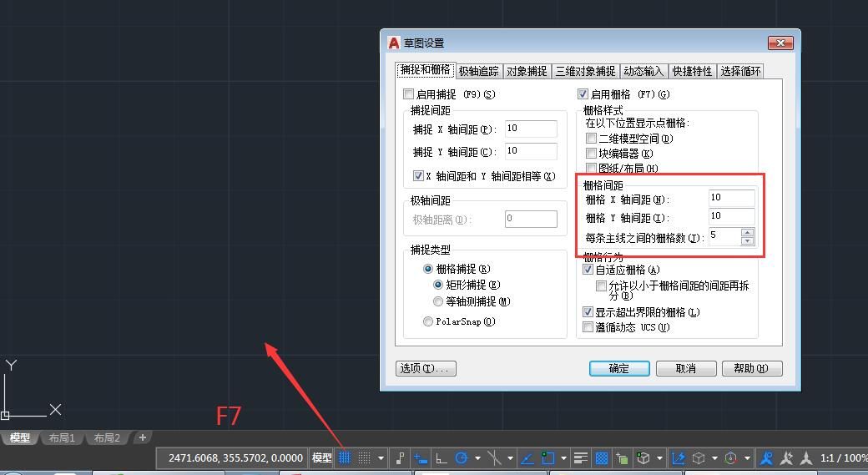Toggle ortho mode icon in status bar

pyautogui.click(x=442, y=458)
